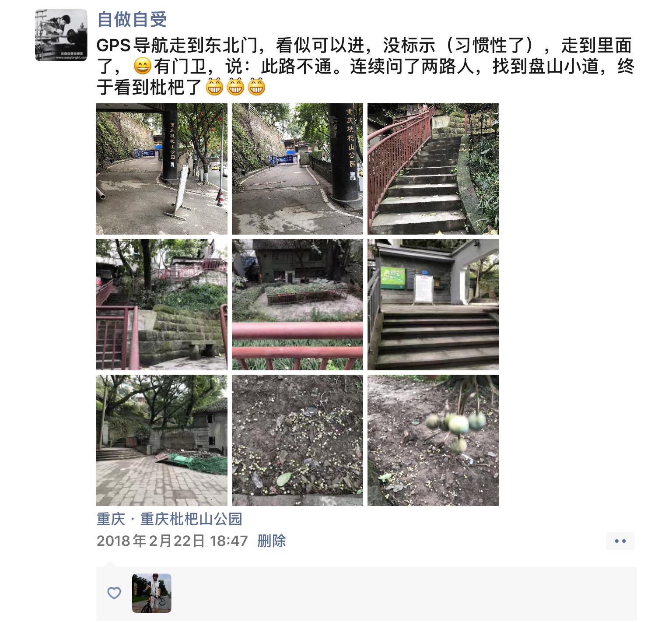Click the 删除 delete link
The height and width of the screenshot is (622, 672).
pos(271,541)
